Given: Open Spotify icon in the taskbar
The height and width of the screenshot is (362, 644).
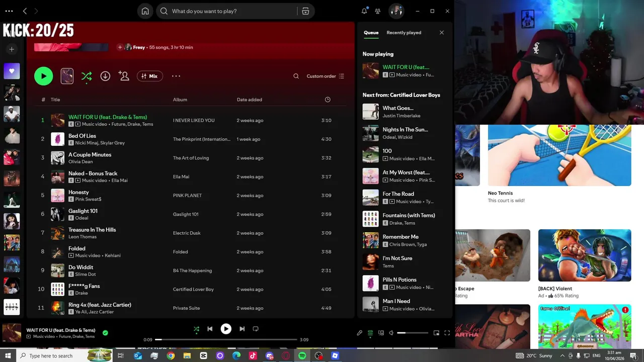Looking at the screenshot, I should (x=302, y=355).
